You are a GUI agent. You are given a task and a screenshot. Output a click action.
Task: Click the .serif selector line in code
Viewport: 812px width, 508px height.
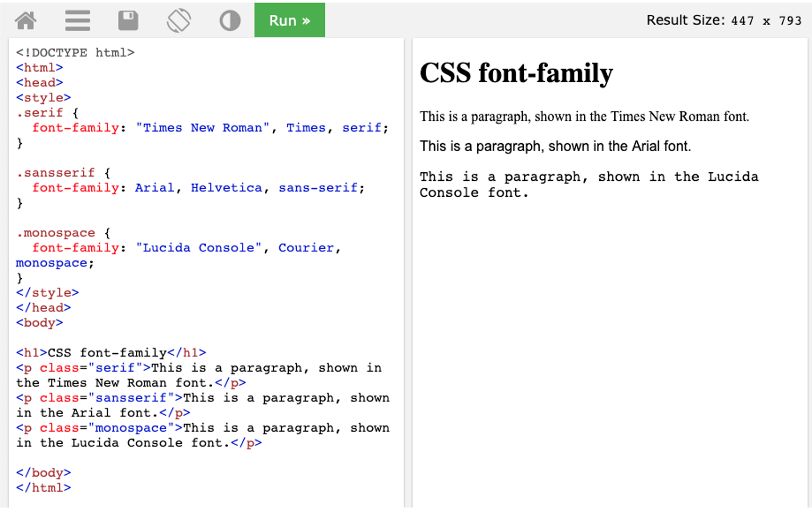point(47,112)
